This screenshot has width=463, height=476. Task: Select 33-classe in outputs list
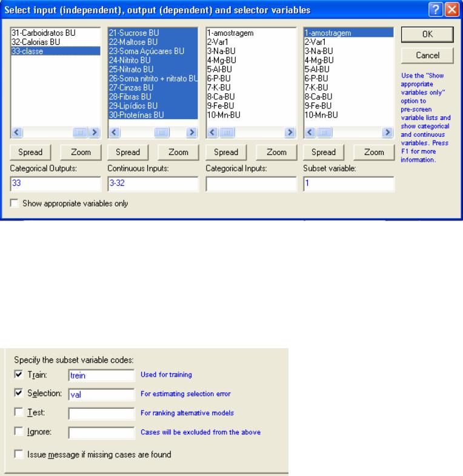coord(56,51)
